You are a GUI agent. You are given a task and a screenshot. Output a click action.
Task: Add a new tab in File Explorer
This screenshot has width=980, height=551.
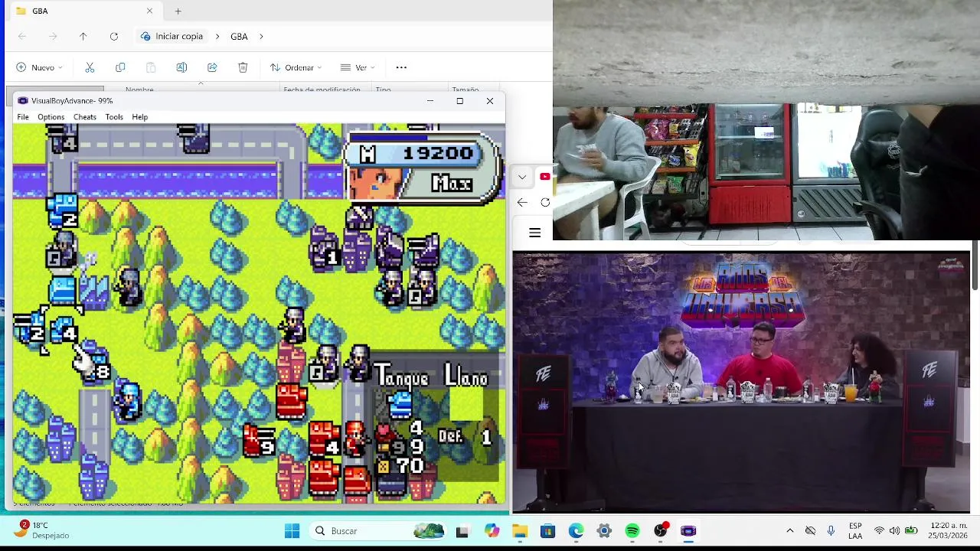pyautogui.click(x=178, y=11)
